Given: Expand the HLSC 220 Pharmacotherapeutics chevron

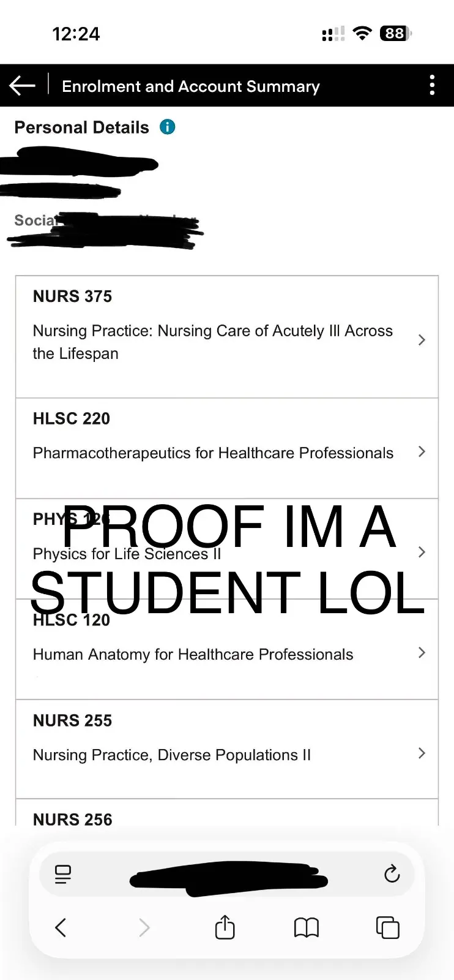Looking at the screenshot, I should coord(422,451).
